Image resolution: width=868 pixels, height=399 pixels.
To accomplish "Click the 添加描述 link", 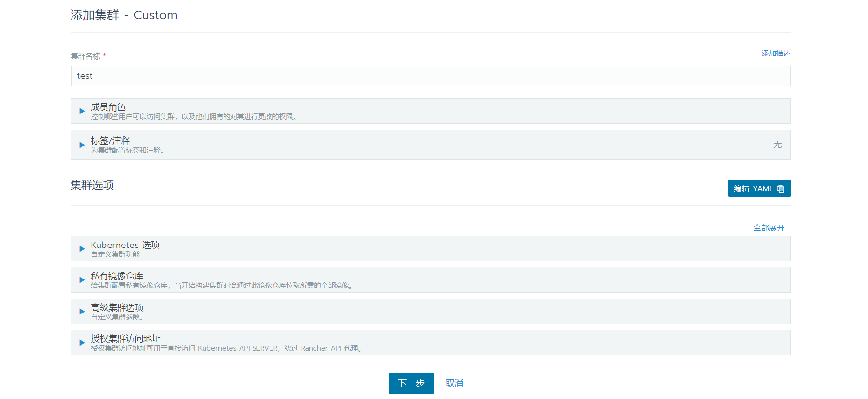I will click(776, 53).
